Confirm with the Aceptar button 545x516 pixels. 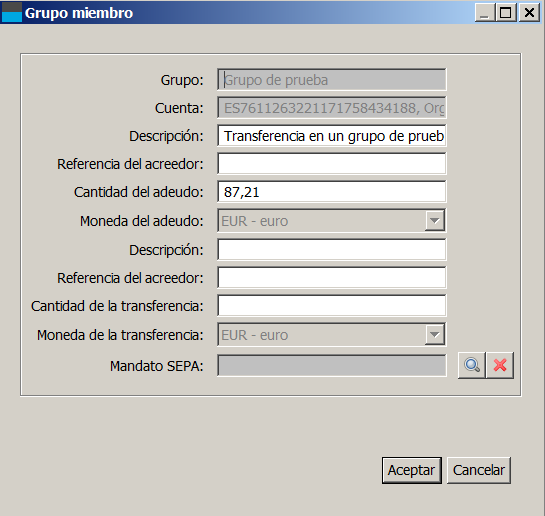point(412,470)
